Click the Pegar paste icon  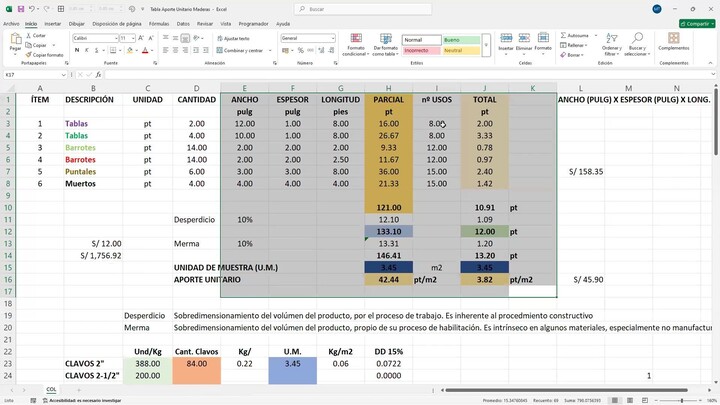tap(16, 39)
